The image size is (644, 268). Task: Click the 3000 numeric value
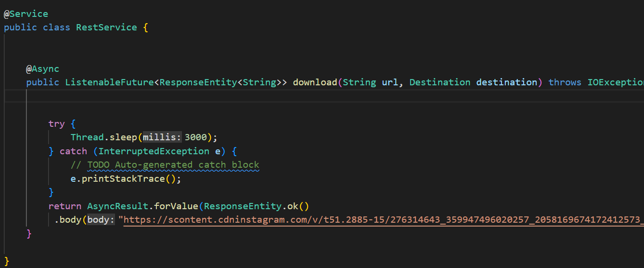pos(195,137)
